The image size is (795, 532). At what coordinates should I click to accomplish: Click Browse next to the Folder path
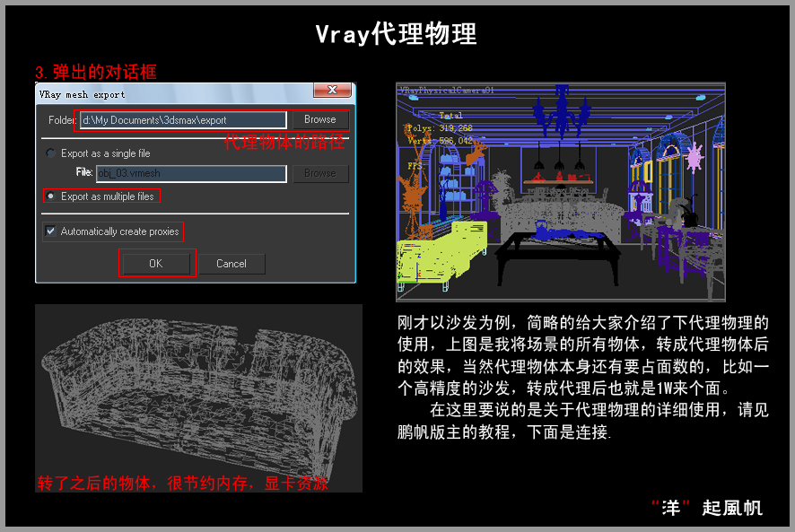point(320,119)
